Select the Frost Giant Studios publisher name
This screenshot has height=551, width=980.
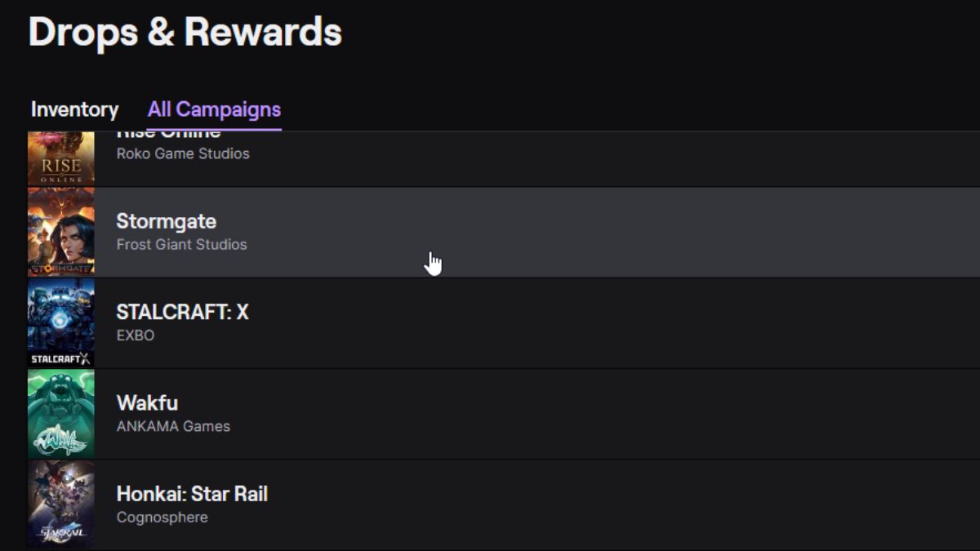tap(181, 244)
